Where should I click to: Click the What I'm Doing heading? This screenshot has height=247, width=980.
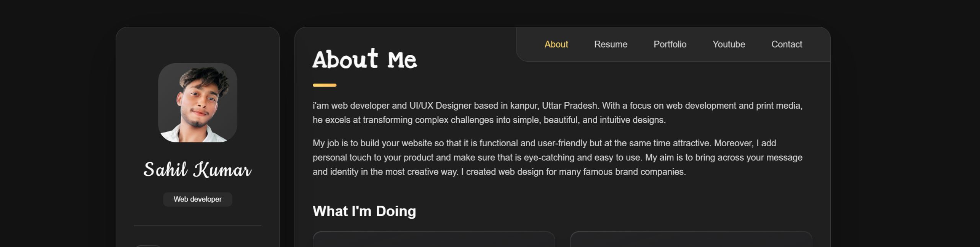coord(364,211)
